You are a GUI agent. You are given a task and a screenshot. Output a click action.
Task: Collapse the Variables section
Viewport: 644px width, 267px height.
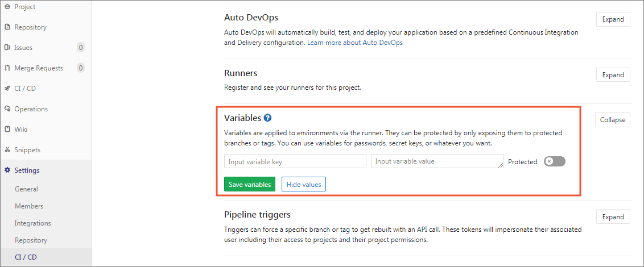click(x=613, y=120)
